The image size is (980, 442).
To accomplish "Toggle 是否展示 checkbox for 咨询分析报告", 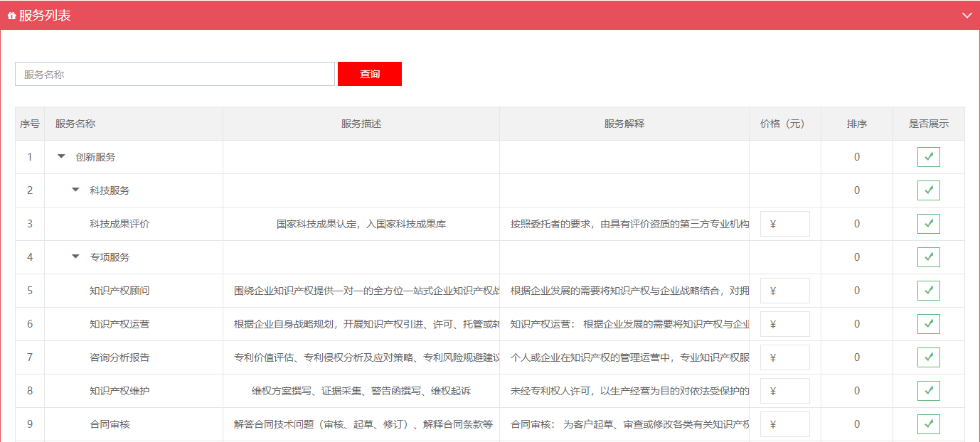I will coord(929,357).
